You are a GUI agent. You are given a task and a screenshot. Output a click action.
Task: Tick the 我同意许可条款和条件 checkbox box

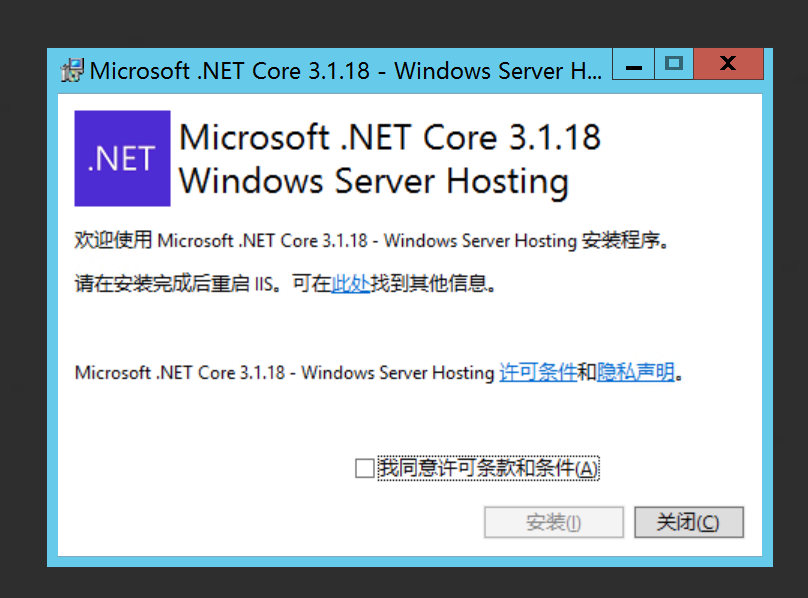click(364, 469)
